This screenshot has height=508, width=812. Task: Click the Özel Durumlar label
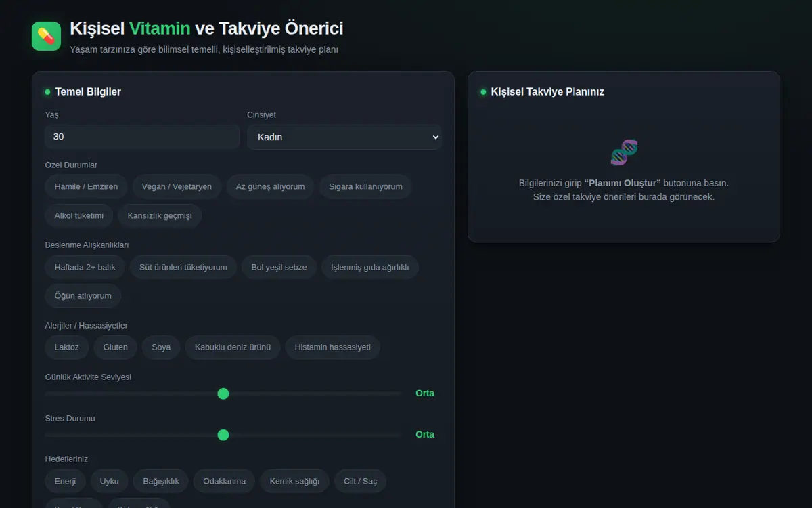click(71, 165)
